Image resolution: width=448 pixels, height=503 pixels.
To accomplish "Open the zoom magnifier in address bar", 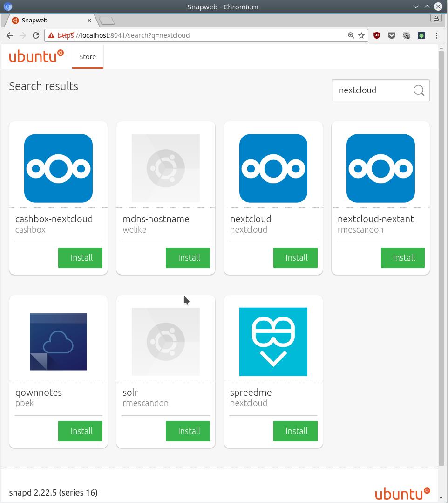I will click(351, 35).
